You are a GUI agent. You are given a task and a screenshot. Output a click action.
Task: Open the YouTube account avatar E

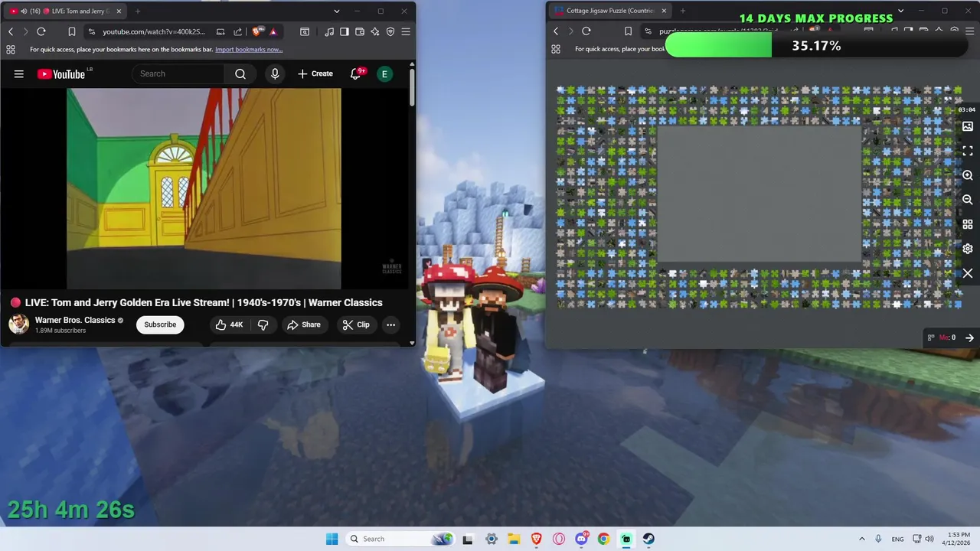tap(384, 74)
